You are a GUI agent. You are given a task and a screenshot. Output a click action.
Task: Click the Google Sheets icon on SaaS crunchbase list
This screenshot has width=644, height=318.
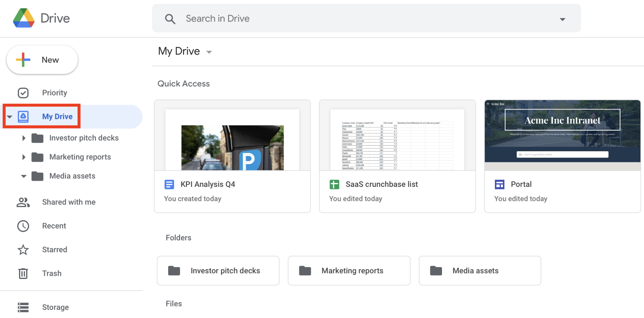click(x=334, y=184)
